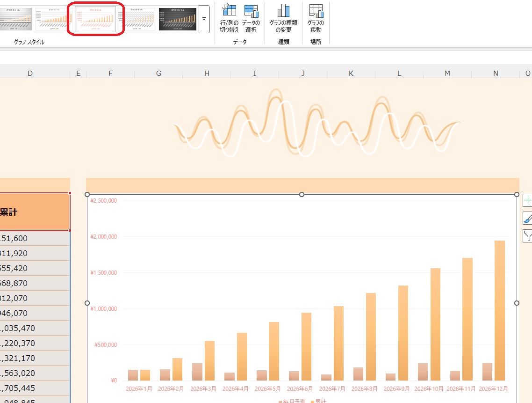The height and width of the screenshot is (403, 532).
Task: Apply the dark background chart style
Action: click(x=177, y=19)
